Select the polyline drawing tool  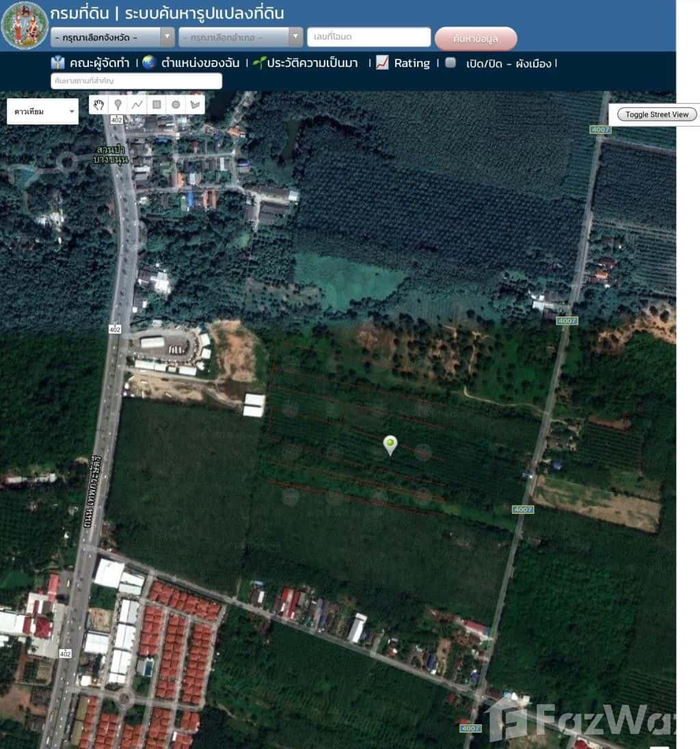point(137,105)
